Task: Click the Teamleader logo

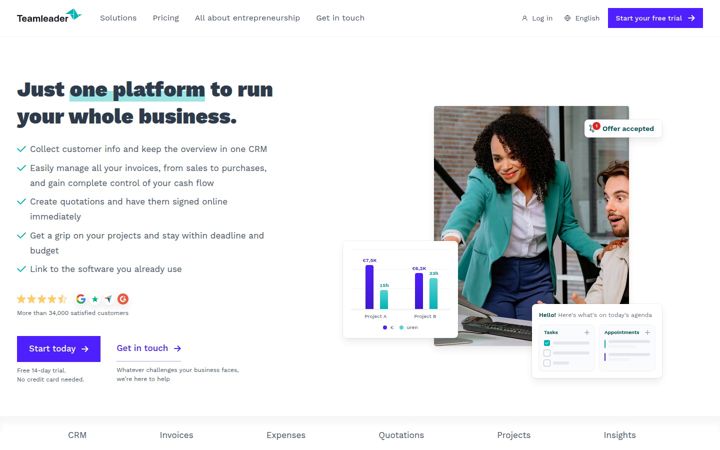Action: coord(49,17)
